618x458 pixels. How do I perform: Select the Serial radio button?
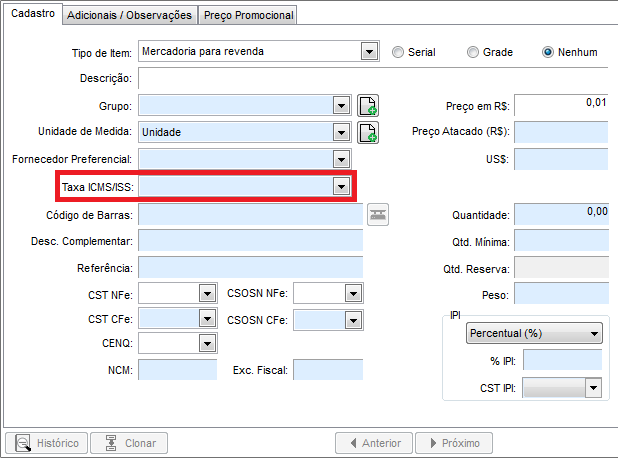(399, 51)
